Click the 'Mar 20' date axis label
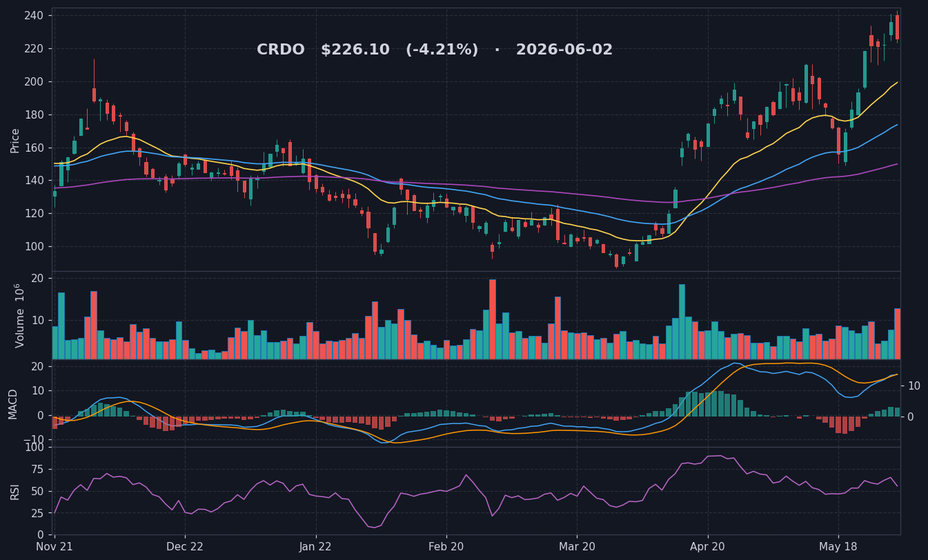928x560 pixels. [577, 546]
